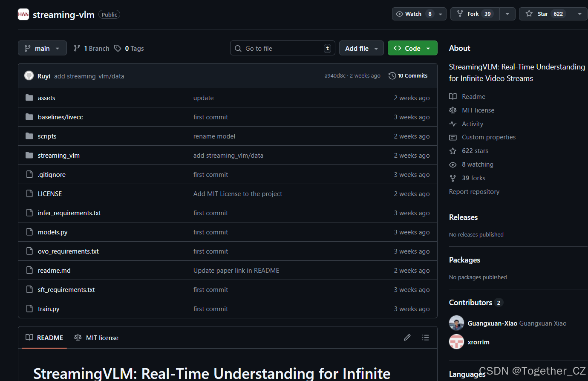The image size is (588, 381).
Task: Click the pencil icon to edit README
Action: 407,337
